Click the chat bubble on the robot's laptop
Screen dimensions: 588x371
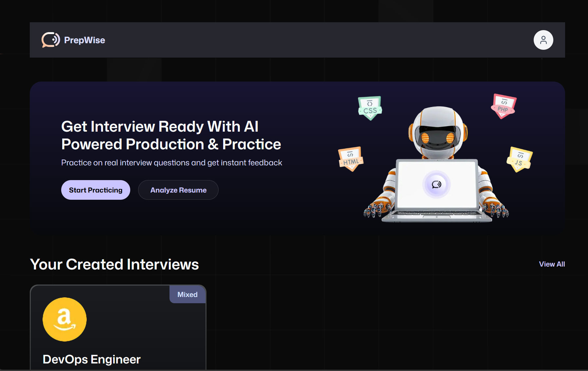pos(437,184)
